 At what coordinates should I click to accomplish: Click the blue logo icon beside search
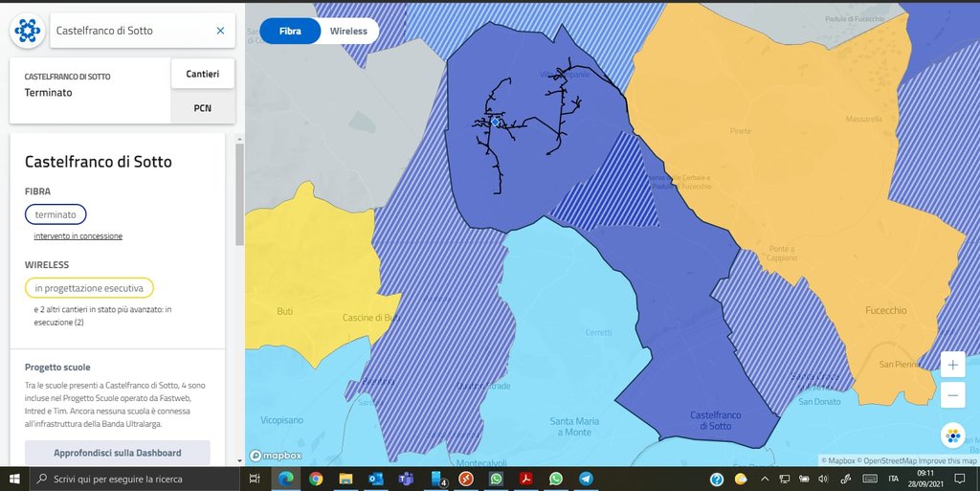28,31
